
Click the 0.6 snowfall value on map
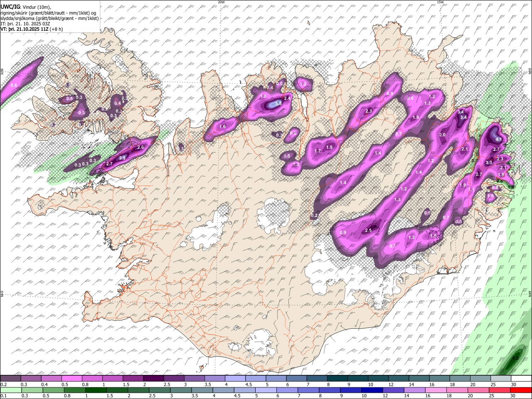410,99
